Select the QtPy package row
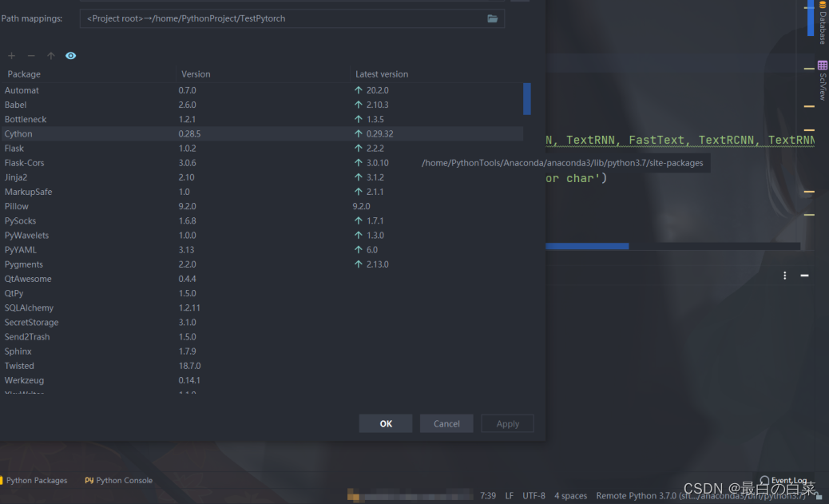The image size is (829, 504). pyautogui.click(x=262, y=293)
